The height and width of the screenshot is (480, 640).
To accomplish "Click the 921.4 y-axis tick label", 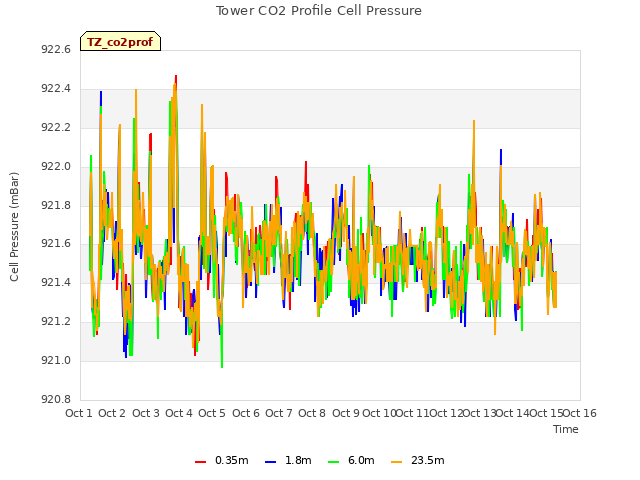I will [56, 282].
